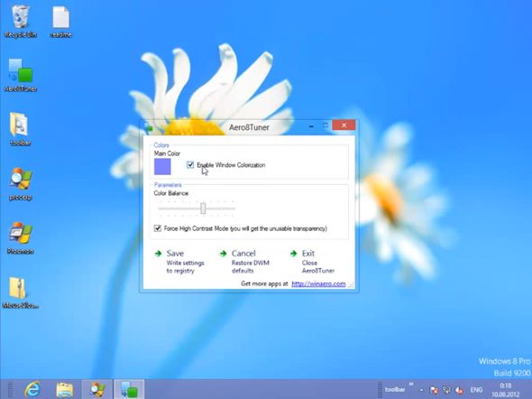Click Save to write settings to registry

tap(179, 262)
